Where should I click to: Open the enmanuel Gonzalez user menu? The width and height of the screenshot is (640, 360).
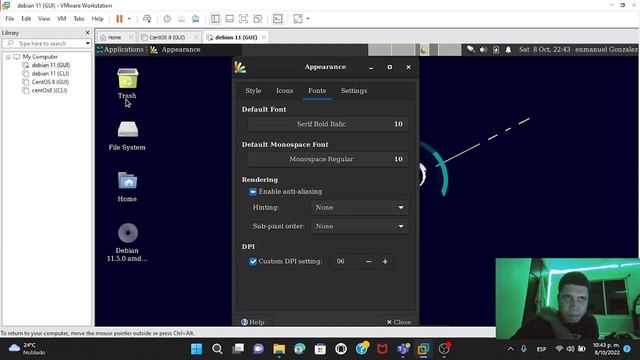click(606, 49)
